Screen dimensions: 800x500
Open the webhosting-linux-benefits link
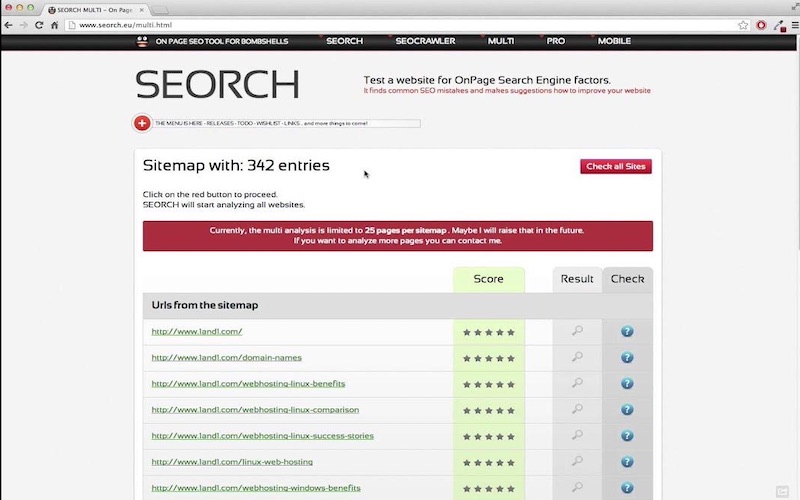click(248, 384)
